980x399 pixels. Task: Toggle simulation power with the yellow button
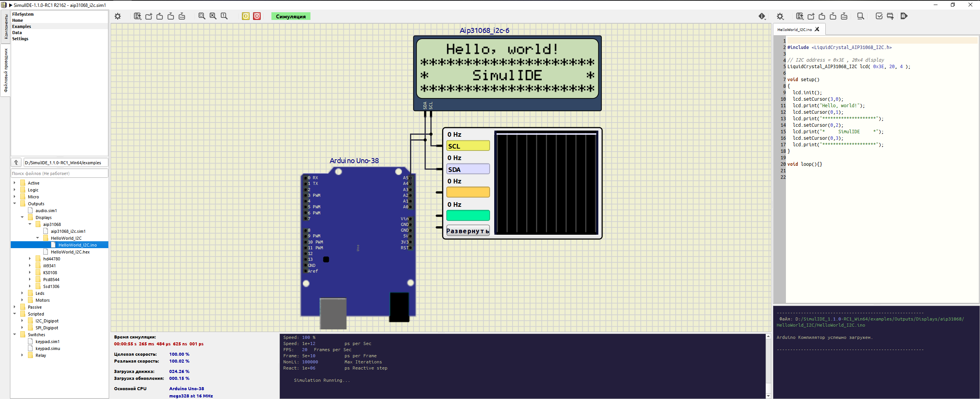tap(246, 16)
